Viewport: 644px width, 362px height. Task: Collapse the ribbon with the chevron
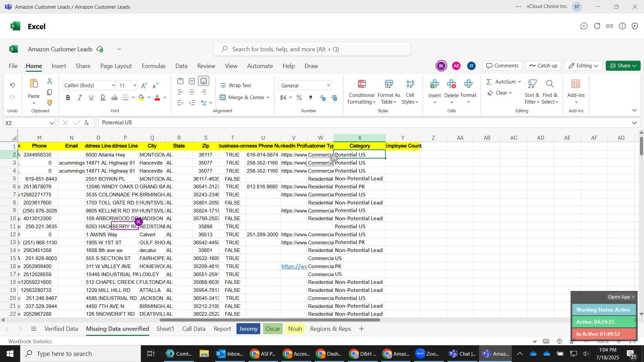tap(634, 110)
